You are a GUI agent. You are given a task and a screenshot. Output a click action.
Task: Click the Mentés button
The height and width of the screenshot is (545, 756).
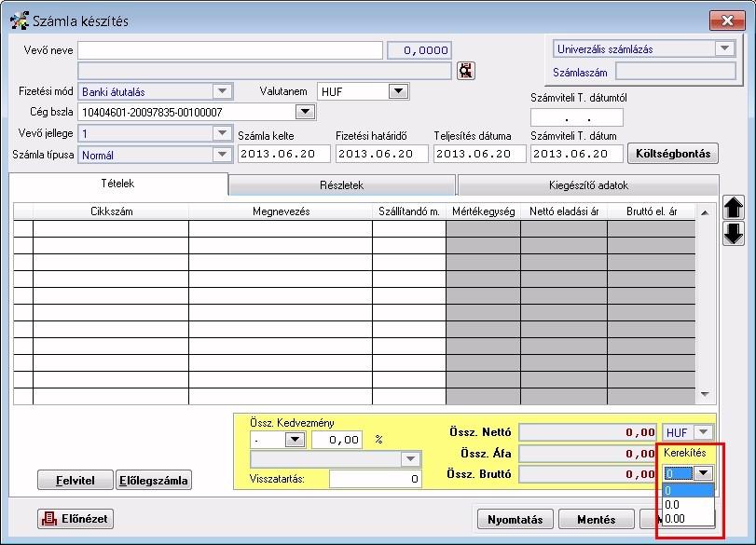tap(596, 520)
